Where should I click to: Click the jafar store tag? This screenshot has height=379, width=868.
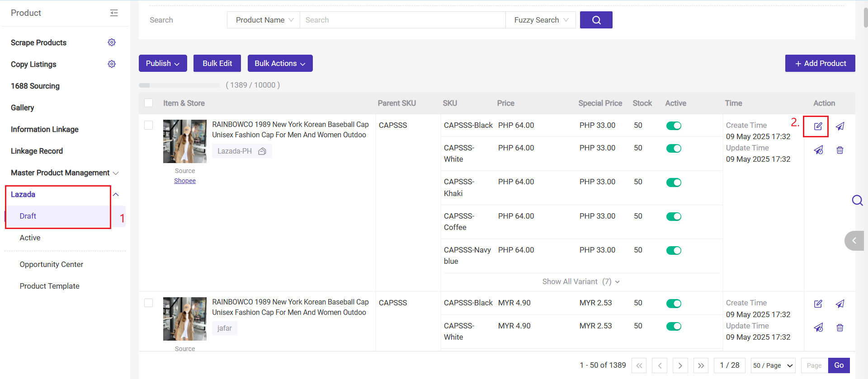coord(224,328)
